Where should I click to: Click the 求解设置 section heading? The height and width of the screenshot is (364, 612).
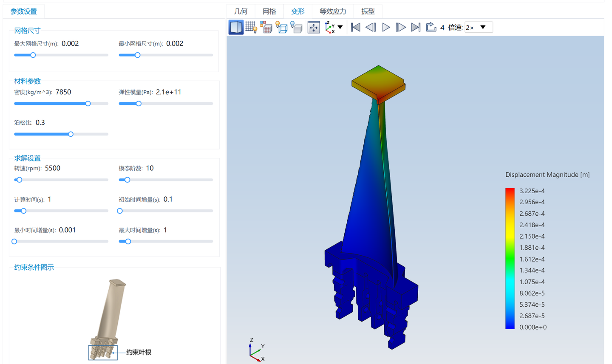(x=27, y=158)
